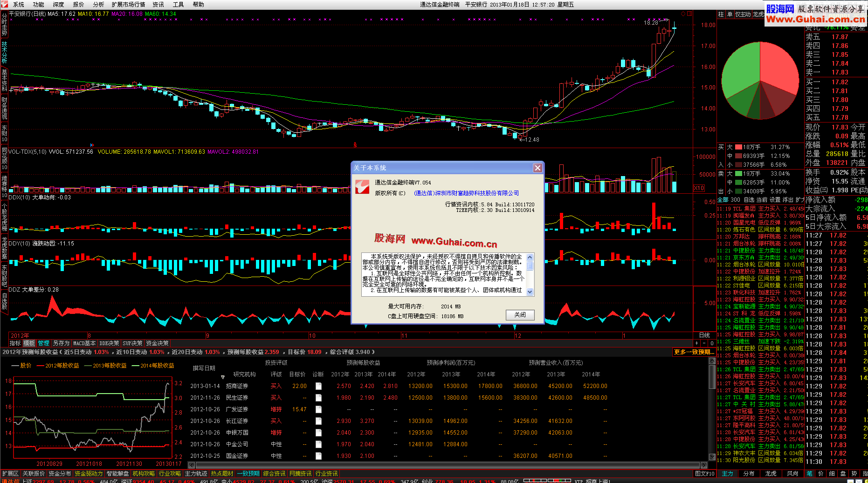Image resolution: width=868 pixels, height=483 pixels.
Task: Open 招商证券 diagnosis document icon
Action: [318, 386]
